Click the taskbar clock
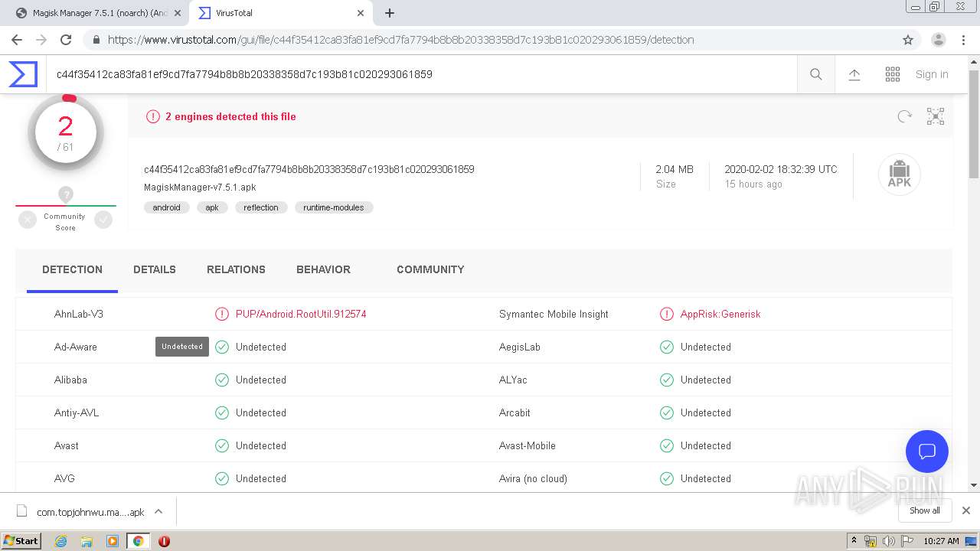Image resolution: width=980 pixels, height=551 pixels. tap(941, 541)
